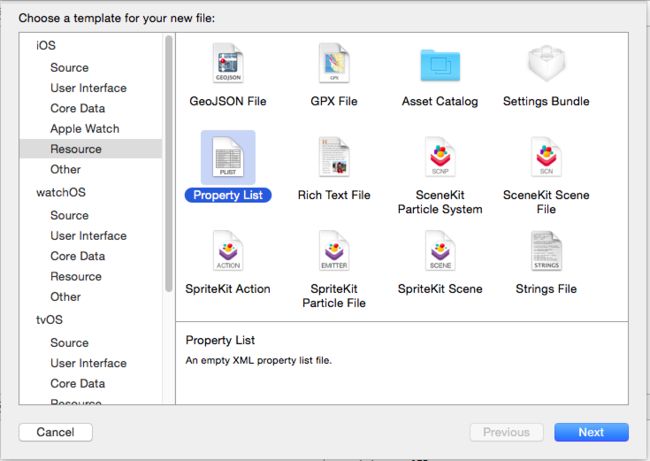
Task: Select Other under watchOS
Action: [65, 296]
